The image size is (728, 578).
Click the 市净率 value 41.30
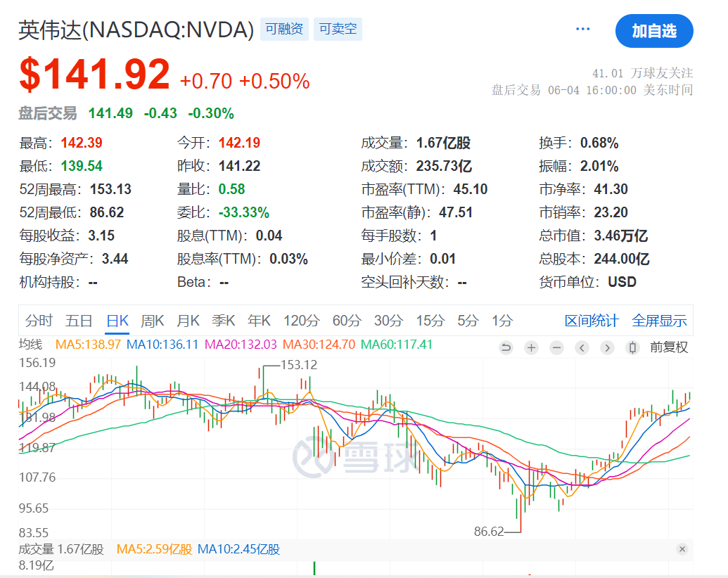(x=611, y=189)
